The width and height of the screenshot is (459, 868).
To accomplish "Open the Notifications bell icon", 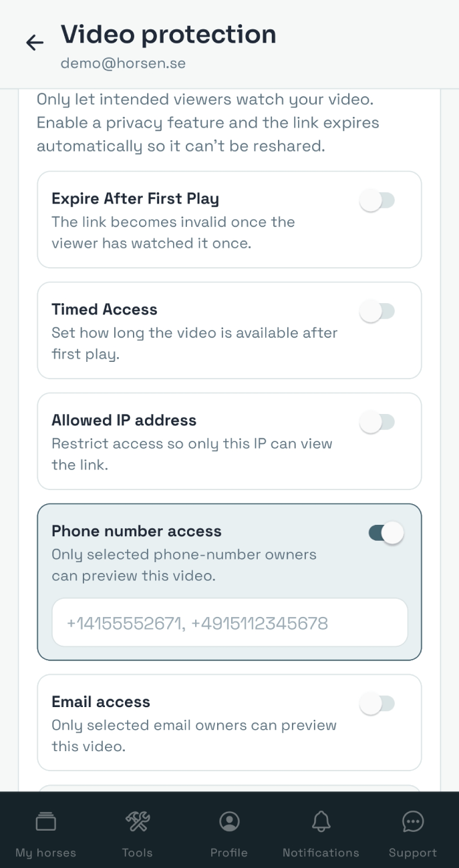I will 321,821.
